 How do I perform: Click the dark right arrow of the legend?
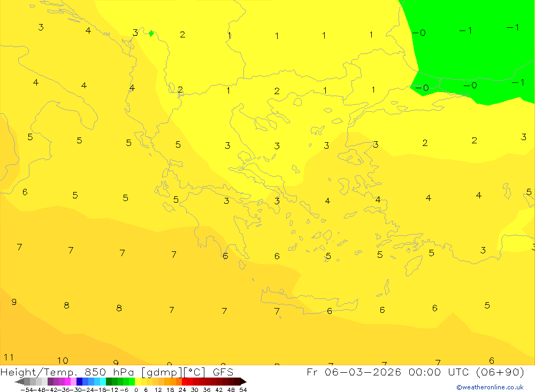pos(243,382)
